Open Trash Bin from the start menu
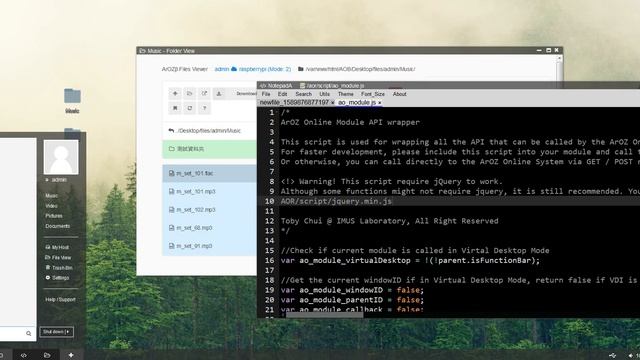The image size is (640, 360). (x=59, y=268)
